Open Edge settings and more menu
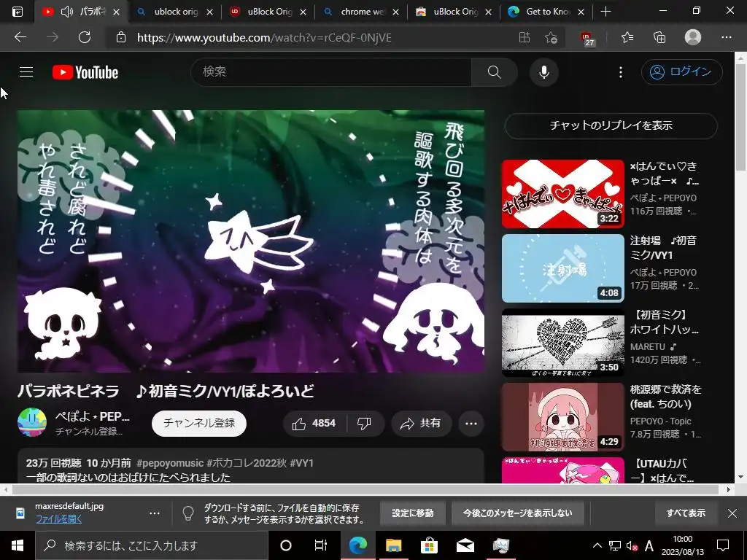The height and width of the screenshot is (560, 747). point(726,37)
